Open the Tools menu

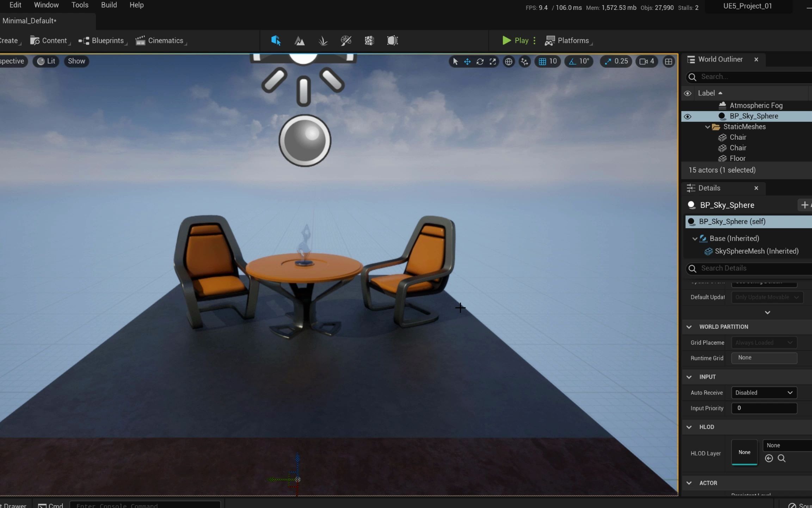pyautogui.click(x=80, y=5)
